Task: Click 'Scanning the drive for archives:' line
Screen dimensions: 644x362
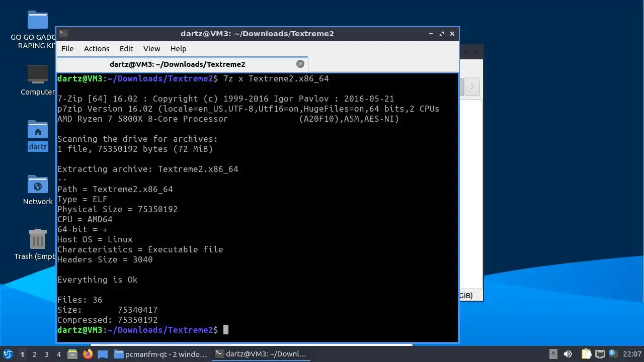Action: point(137,139)
